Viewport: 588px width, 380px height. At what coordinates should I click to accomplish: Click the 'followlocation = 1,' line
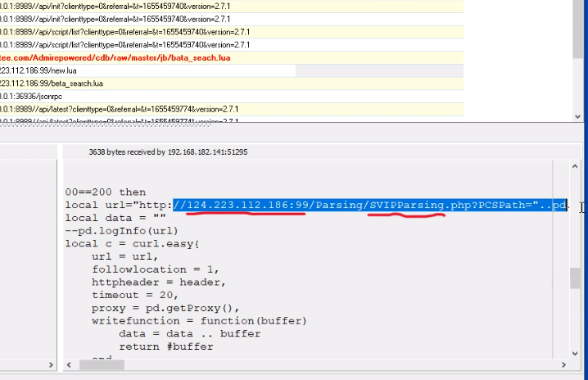pyautogui.click(x=156, y=269)
